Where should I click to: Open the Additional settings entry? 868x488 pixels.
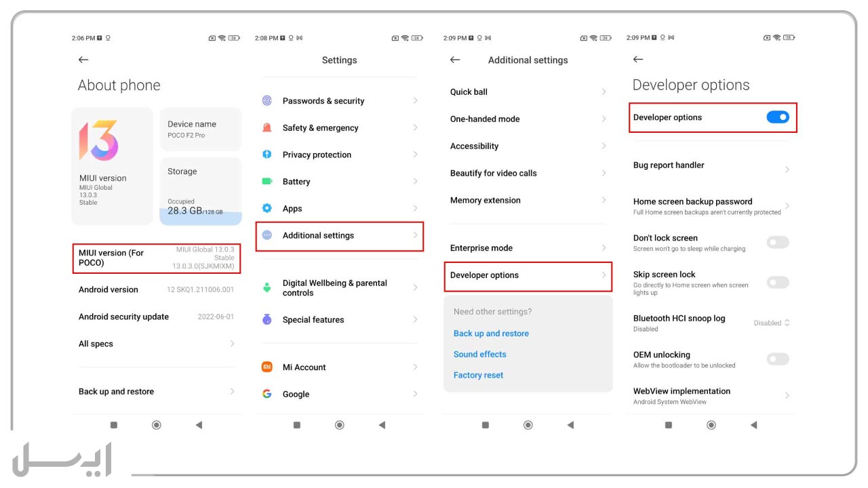click(340, 237)
